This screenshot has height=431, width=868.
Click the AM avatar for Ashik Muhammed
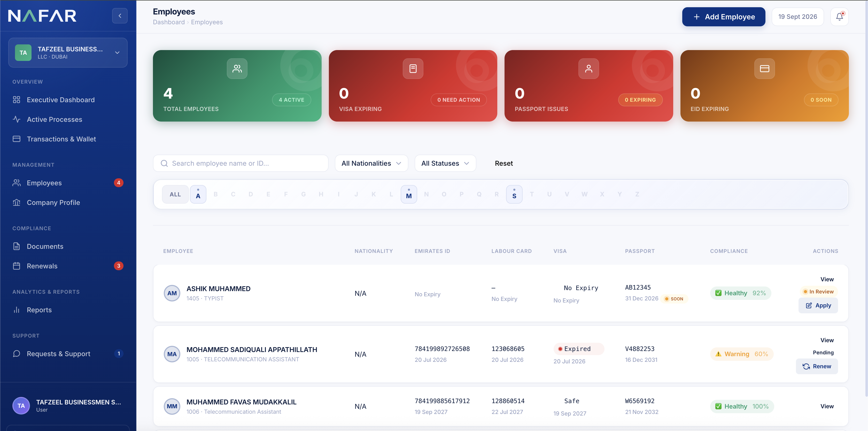click(x=172, y=293)
